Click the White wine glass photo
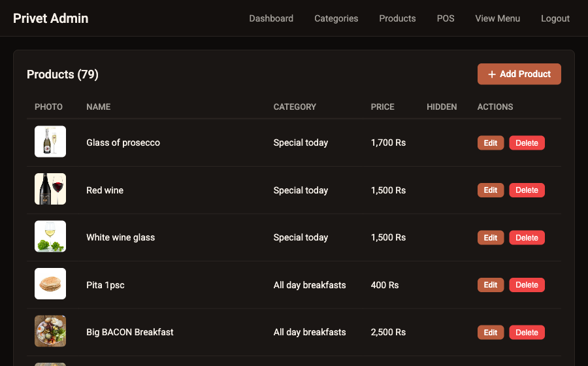This screenshot has height=366, width=588. tap(50, 237)
